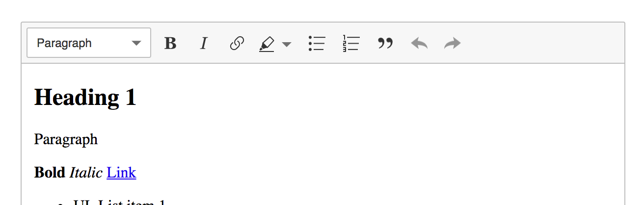Redo the last undone change
The image size is (644, 205).
(x=453, y=43)
